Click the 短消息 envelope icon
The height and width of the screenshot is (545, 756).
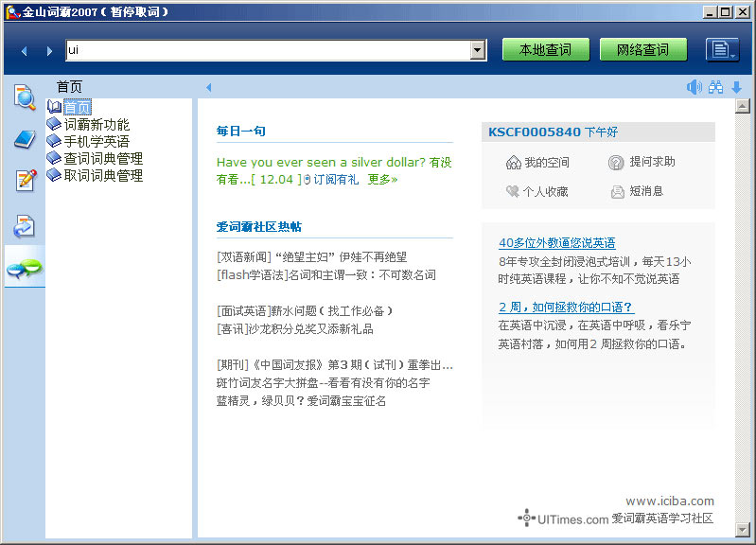coord(617,192)
